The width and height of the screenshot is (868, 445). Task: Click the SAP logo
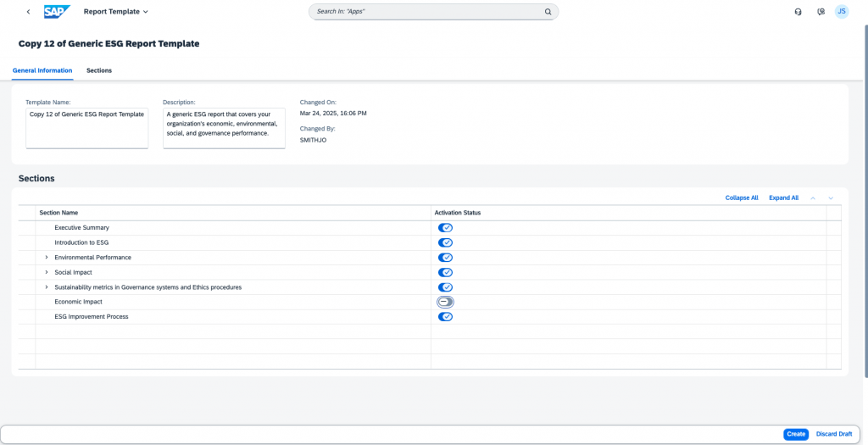pos(57,12)
